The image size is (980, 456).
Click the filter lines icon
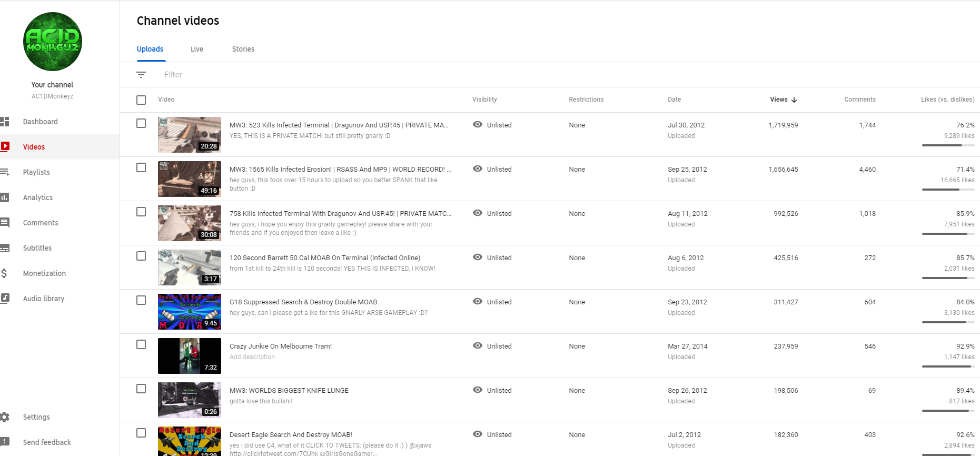(141, 75)
